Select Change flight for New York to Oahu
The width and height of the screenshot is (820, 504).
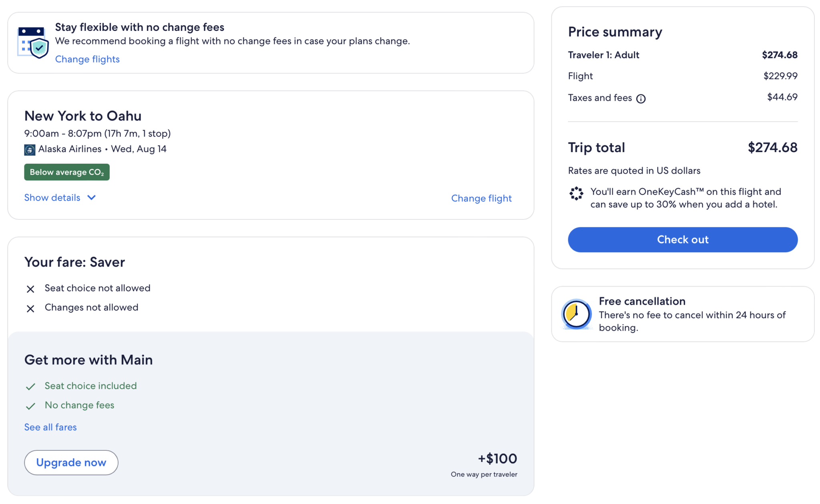(x=481, y=198)
